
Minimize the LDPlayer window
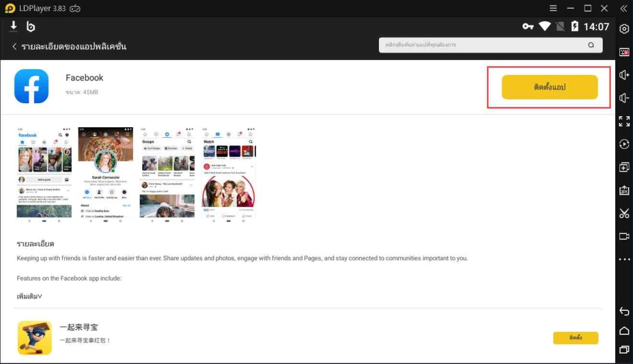pyautogui.click(x=571, y=8)
